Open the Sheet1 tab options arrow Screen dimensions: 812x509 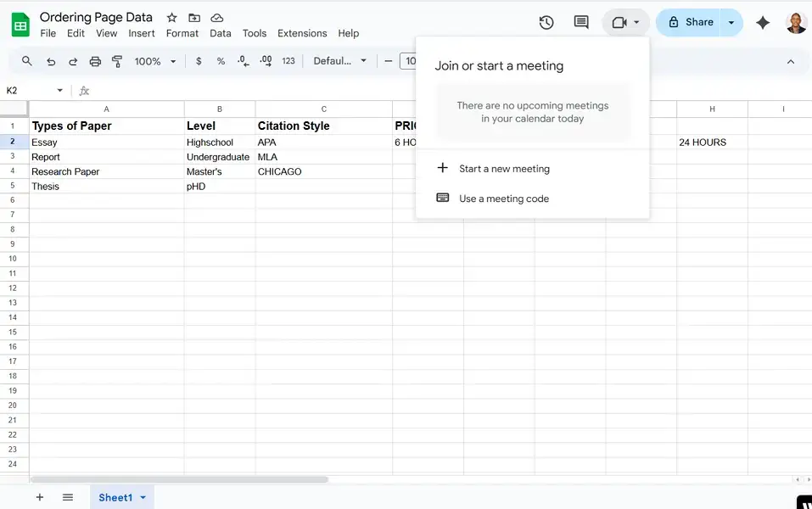(x=143, y=498)
